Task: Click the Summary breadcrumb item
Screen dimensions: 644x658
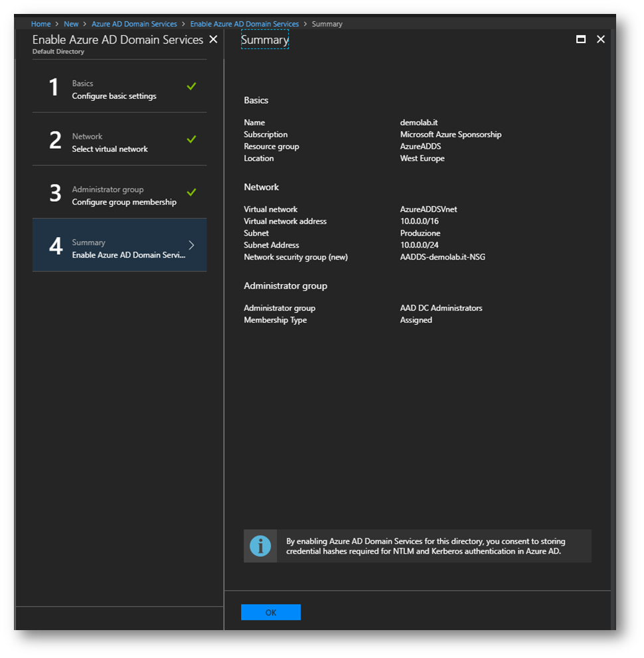Action: click(327, 24)
